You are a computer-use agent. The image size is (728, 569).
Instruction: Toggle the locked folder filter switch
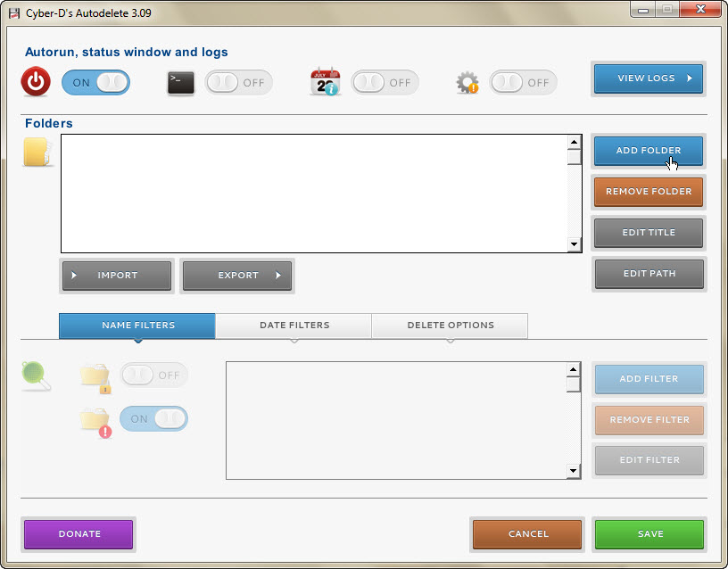[x=154, y=375]
